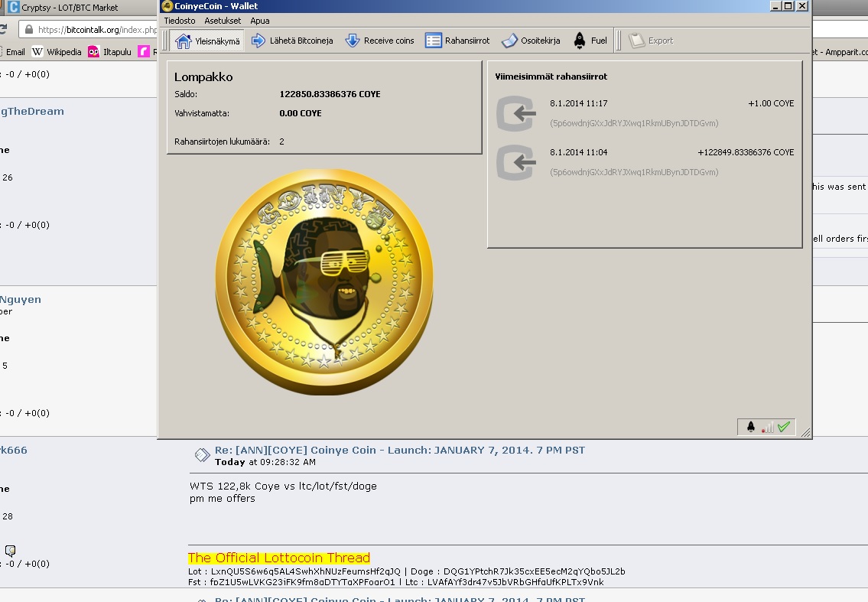Screen dimensions: 868x602
Task: Open gTheDream's forum profile
Action: click(x=32, y=112)
